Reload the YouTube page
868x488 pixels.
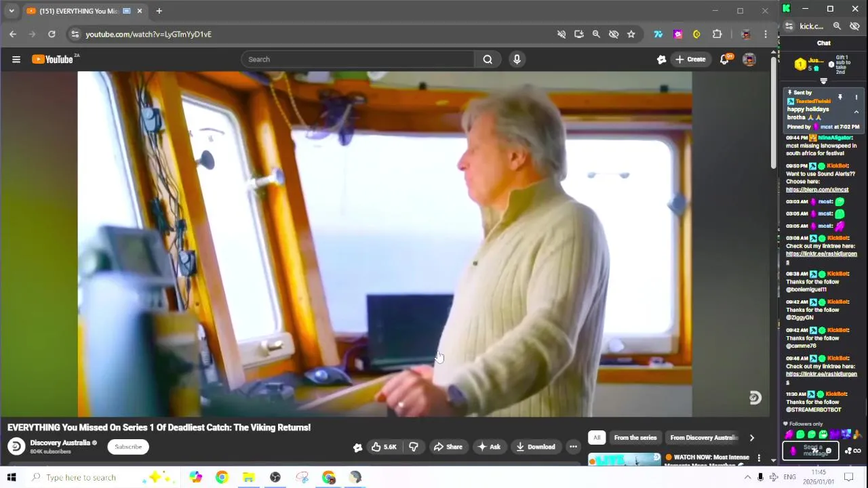point(52,34)
